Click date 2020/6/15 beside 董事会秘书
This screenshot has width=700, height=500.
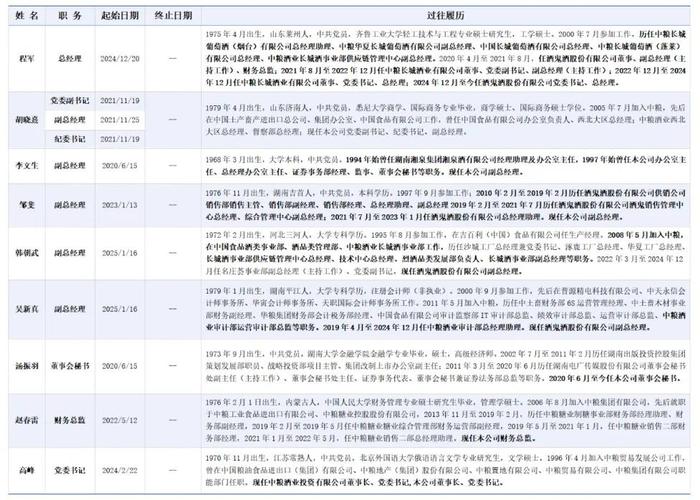pos(120,366)
